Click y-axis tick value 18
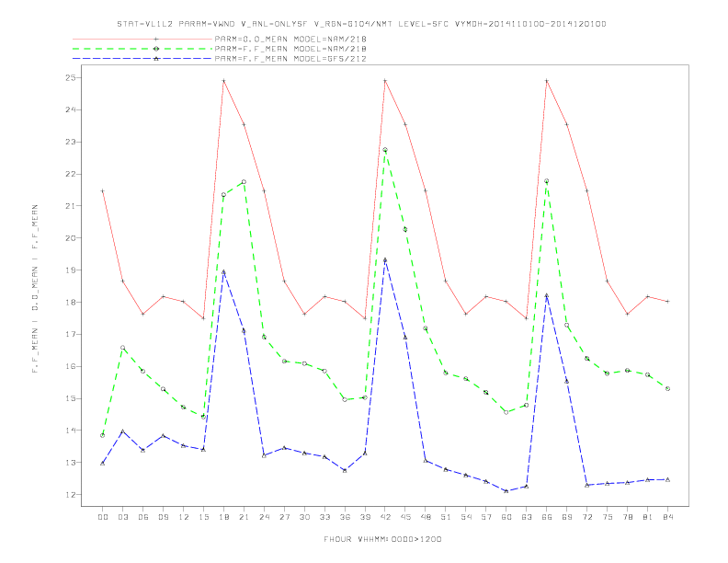Screen dimensions: 728x563 (x=71, y=302)
